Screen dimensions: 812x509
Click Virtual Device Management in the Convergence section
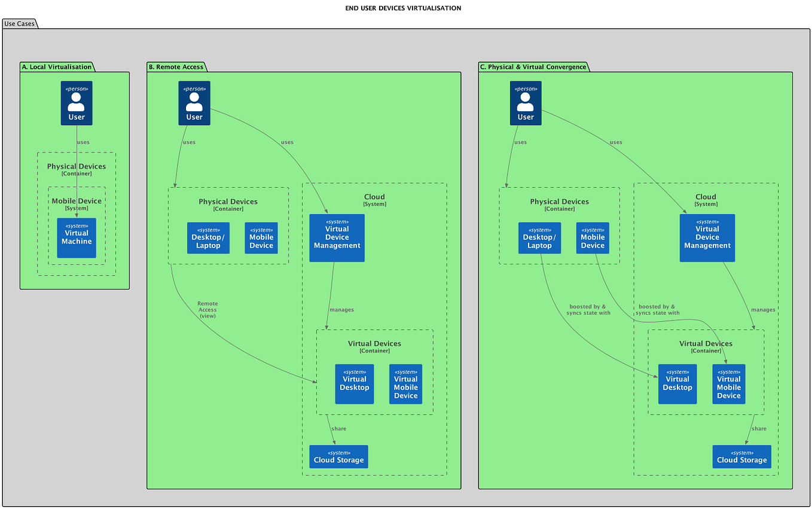707,237
